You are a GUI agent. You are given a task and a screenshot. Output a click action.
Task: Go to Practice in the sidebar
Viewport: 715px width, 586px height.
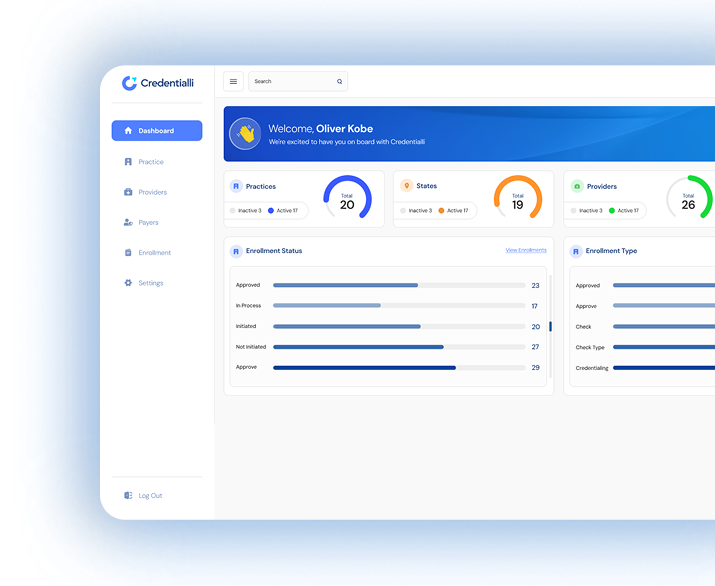[150, 162]
